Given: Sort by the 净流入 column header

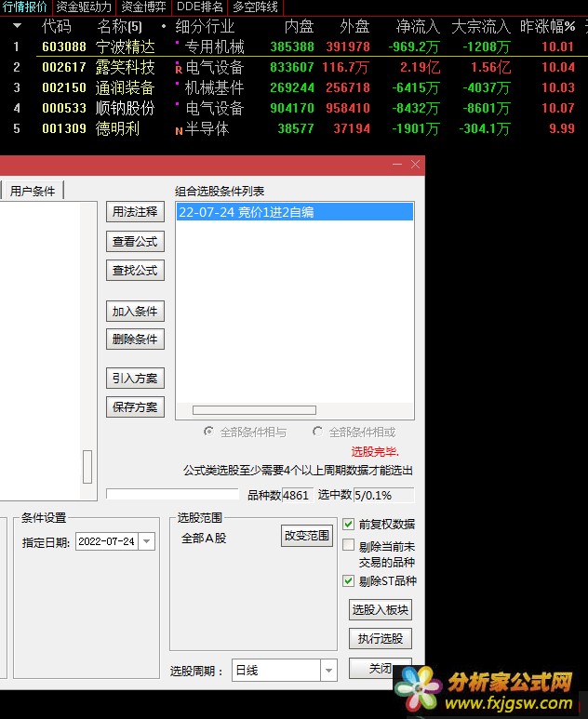Looking at the screenshot, I should 418,27.
